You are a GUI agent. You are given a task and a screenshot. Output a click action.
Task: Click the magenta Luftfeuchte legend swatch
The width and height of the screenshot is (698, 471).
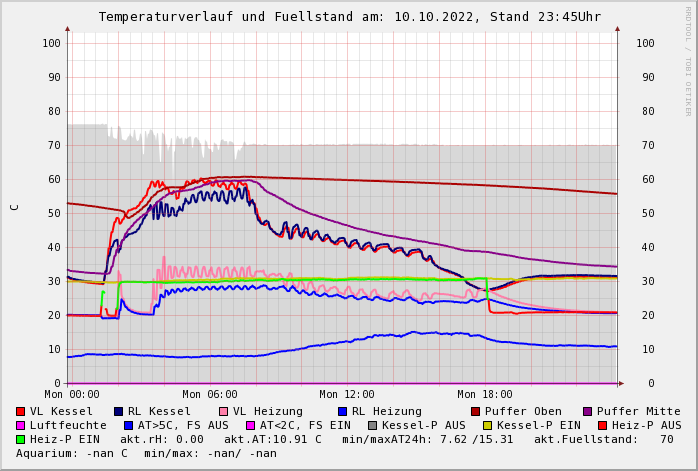coord(20,426)
